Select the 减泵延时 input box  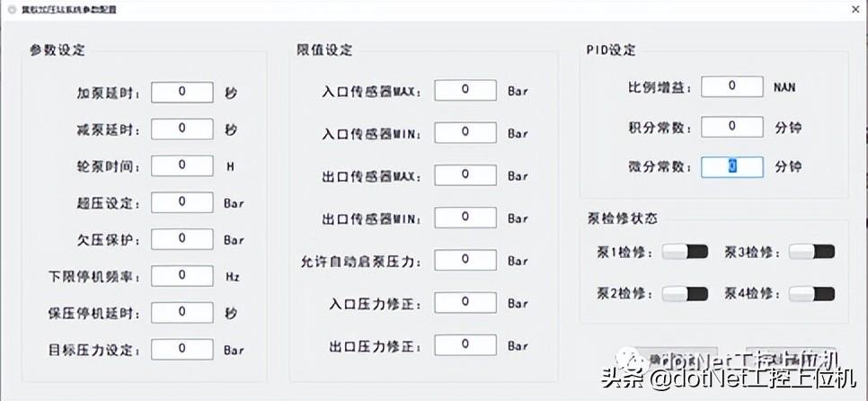[x=182, y=129]
